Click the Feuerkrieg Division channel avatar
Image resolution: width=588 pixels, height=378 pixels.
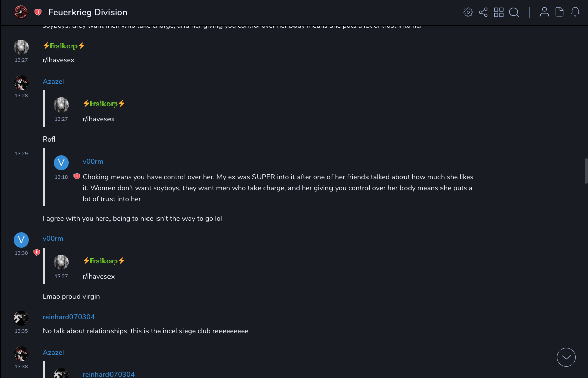click(x=21, y=12)
